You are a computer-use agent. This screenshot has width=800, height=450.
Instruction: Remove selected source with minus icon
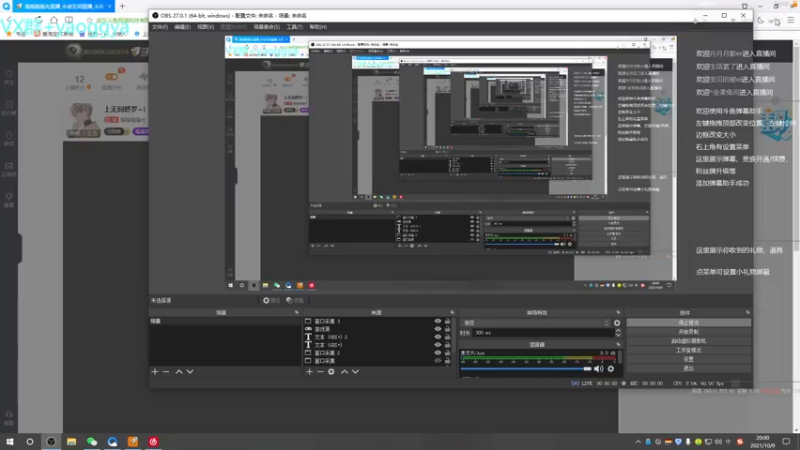[x=320, y=371]
